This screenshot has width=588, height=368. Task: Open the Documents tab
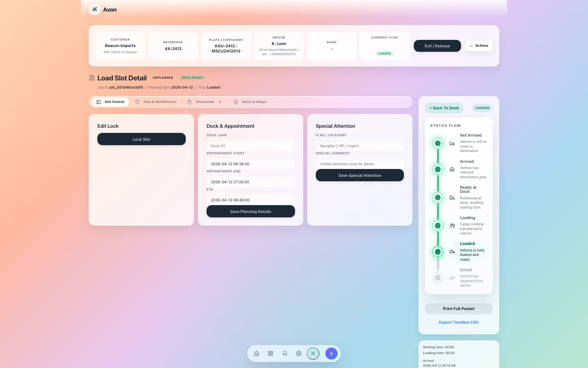pos(204,102)
